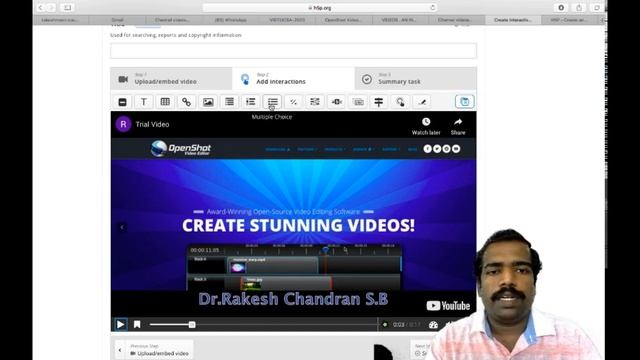Click Watch later on the video
This screenshot has height=360, width=640.
pyautogui.click(x=426, y=126)
